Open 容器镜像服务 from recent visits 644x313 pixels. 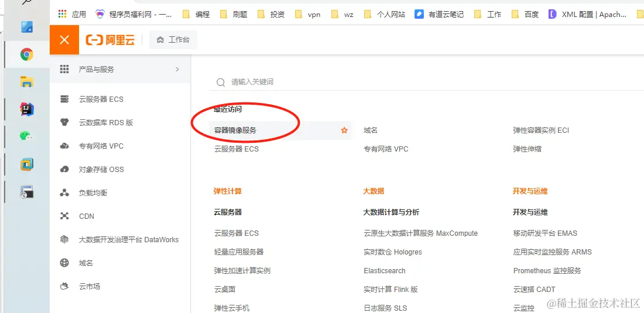pos(235,130)
